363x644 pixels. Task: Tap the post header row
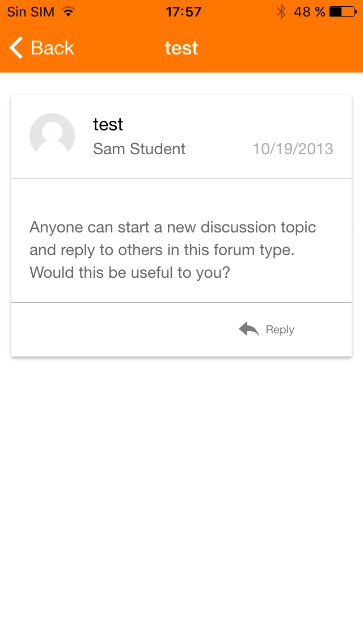pyautogui.click(x=181, y=136)
